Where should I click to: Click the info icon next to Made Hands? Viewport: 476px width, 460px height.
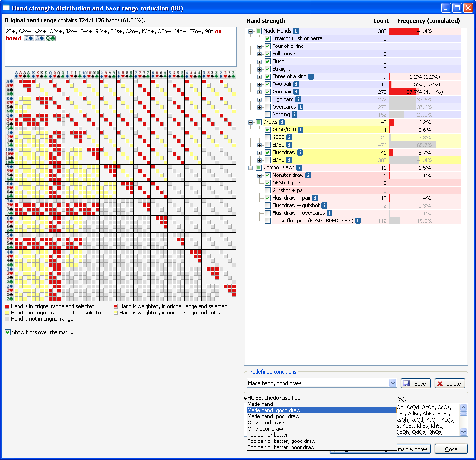pyautogui.click(x=295, y=31)
